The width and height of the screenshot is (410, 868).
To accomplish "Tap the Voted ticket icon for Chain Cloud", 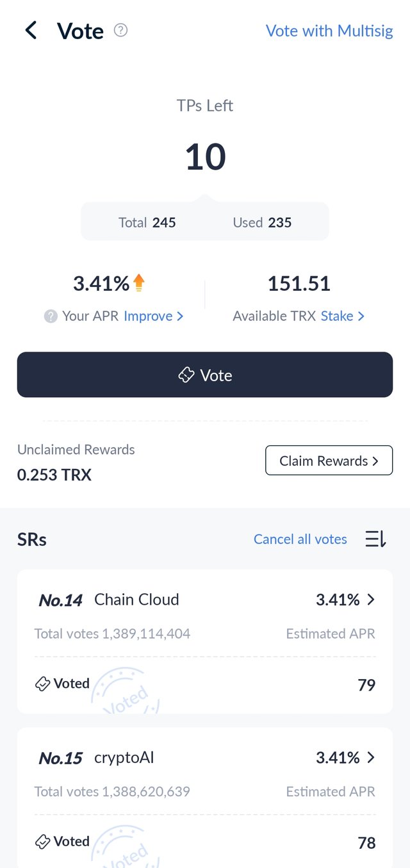I will pos(42,684).
